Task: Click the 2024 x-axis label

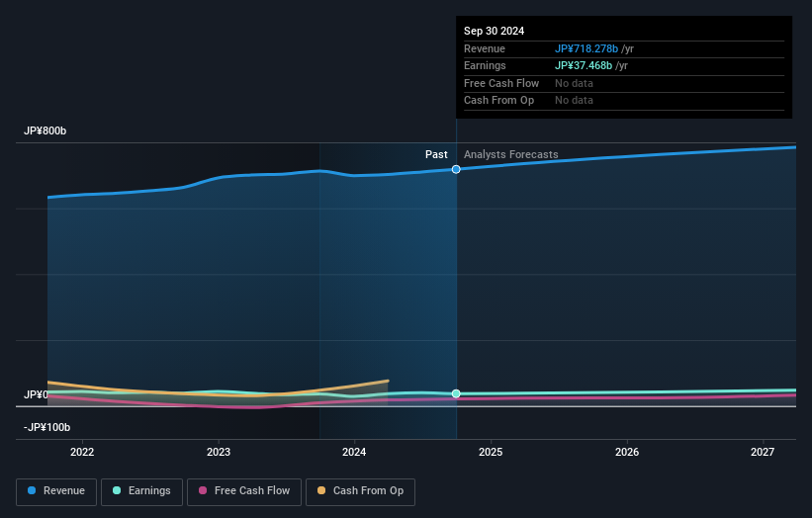Action: (x=354, y=452)
